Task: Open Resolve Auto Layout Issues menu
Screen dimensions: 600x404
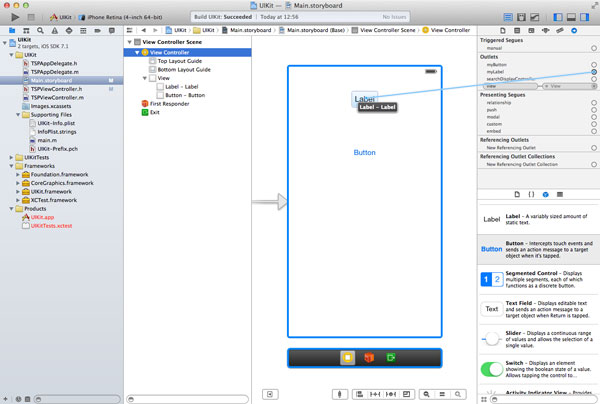Action: [391, 394]
